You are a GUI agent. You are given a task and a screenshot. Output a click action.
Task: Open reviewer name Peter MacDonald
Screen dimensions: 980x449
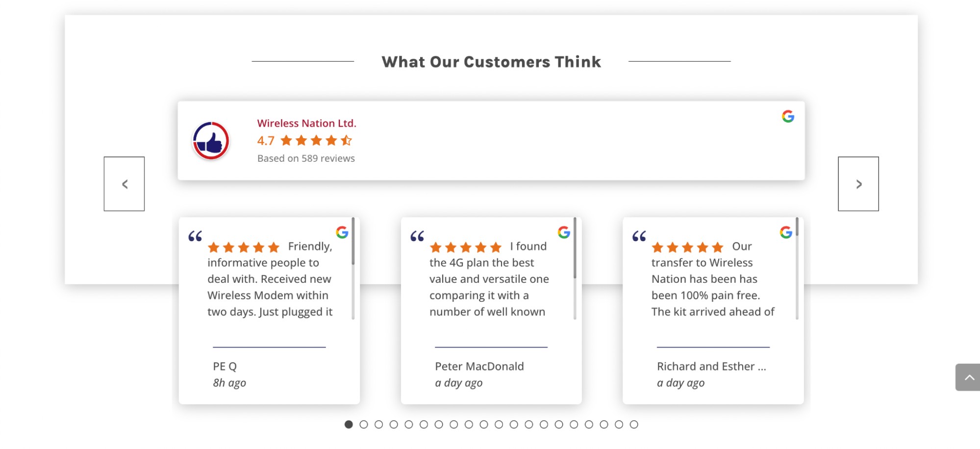point(479,366)
